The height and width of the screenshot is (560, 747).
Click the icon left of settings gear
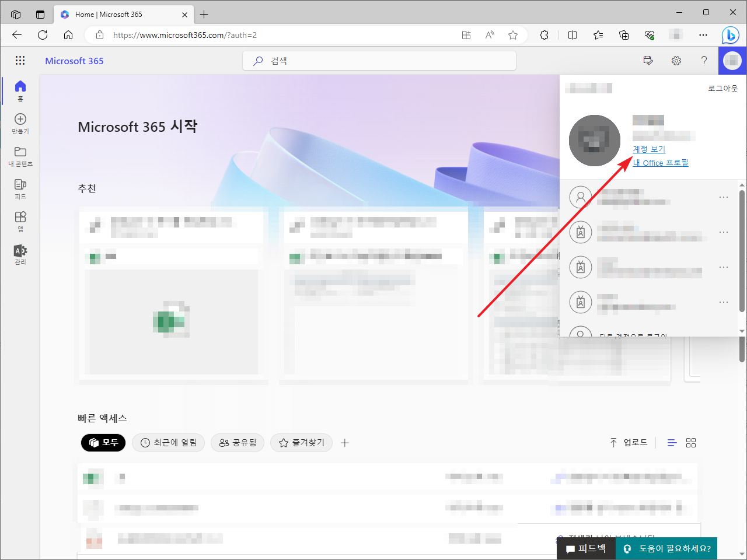click(x=648, y=61)
